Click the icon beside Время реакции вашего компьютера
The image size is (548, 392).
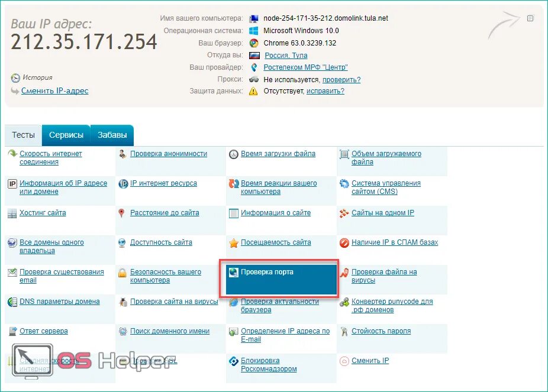click(233, 184)
